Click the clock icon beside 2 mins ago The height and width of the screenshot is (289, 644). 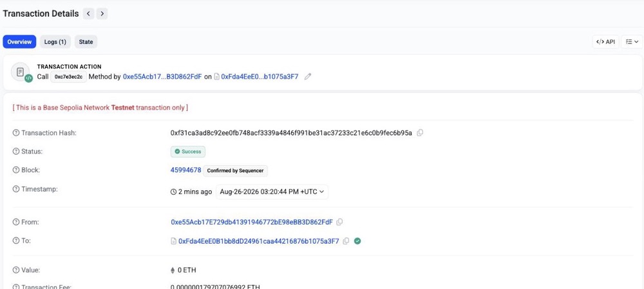click(173, 192)
